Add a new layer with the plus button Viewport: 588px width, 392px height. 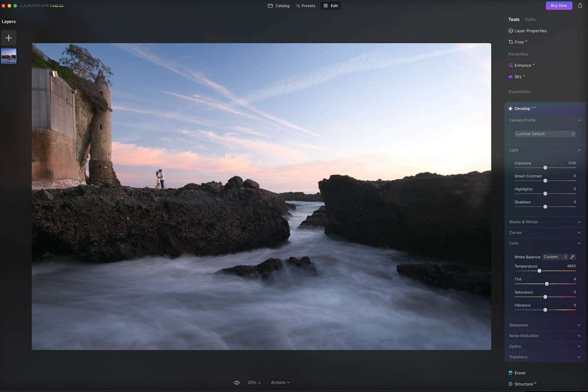tap(8, 38)
